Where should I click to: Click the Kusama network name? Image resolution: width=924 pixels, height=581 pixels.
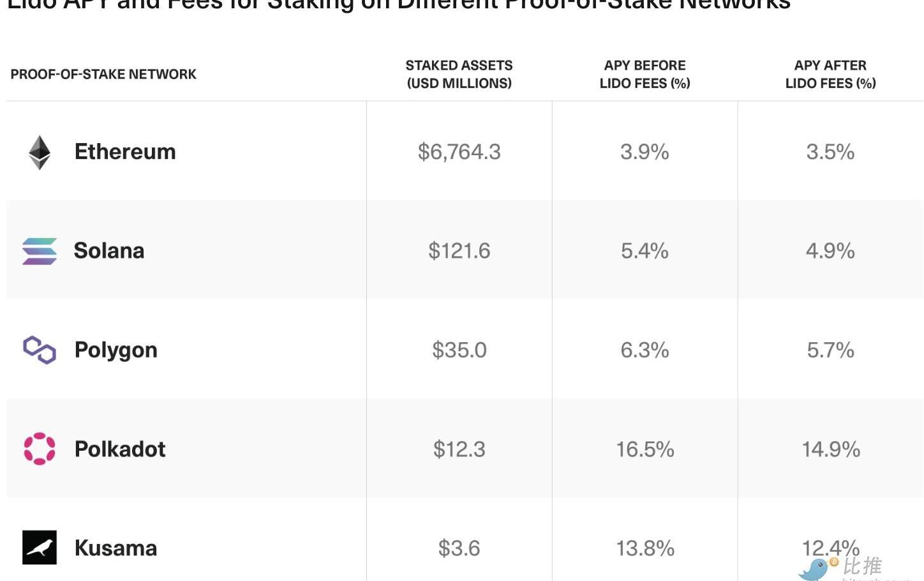[x=115, y=548]
